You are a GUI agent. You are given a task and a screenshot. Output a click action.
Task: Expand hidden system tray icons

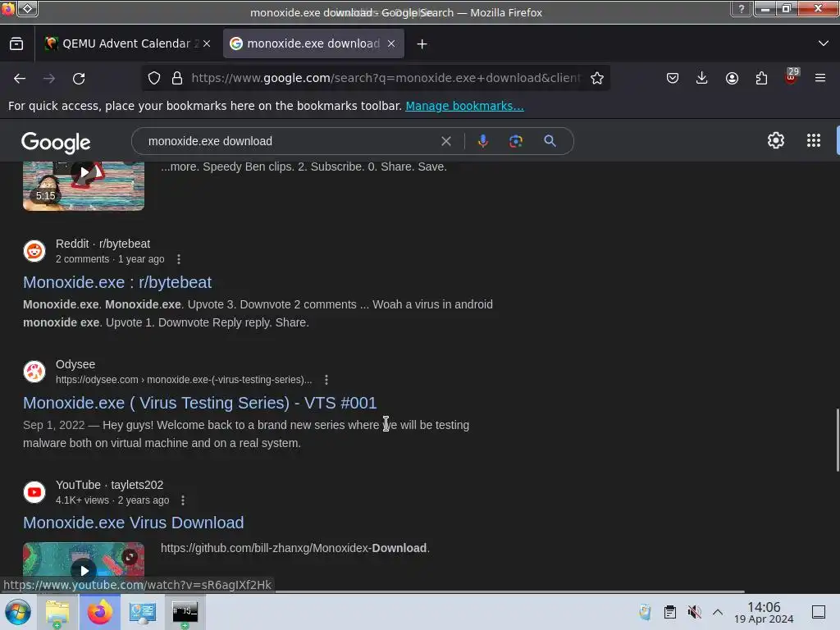click(718, 612)
